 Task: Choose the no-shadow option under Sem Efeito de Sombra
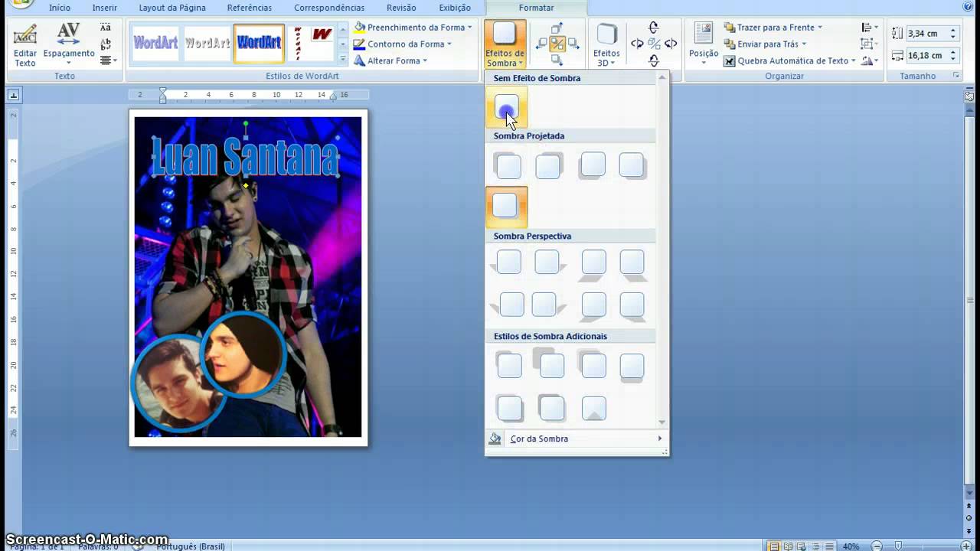tap(506, 107)
